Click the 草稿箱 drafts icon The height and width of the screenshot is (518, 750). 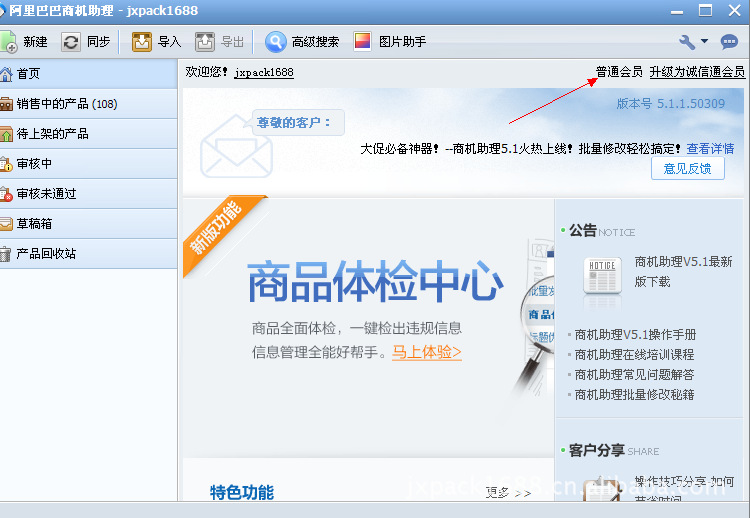pyautogui.click(x=6, y=224)
